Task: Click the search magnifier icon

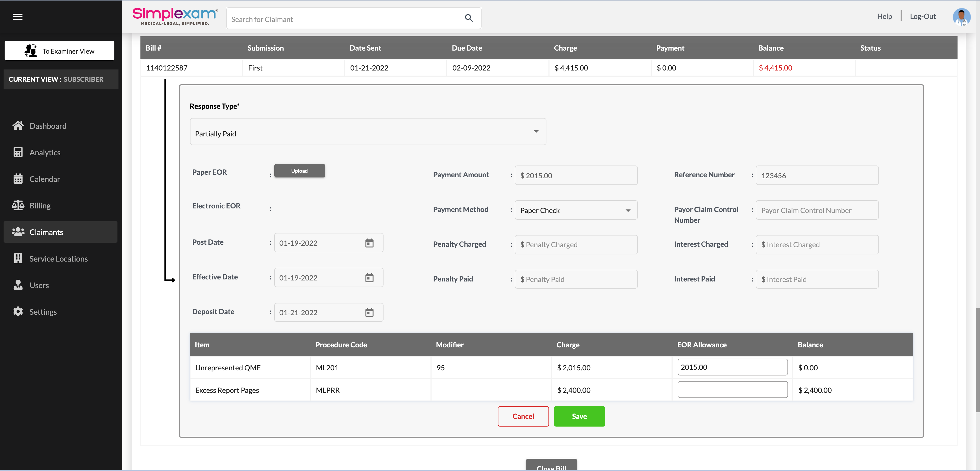Action: point(469,18)
